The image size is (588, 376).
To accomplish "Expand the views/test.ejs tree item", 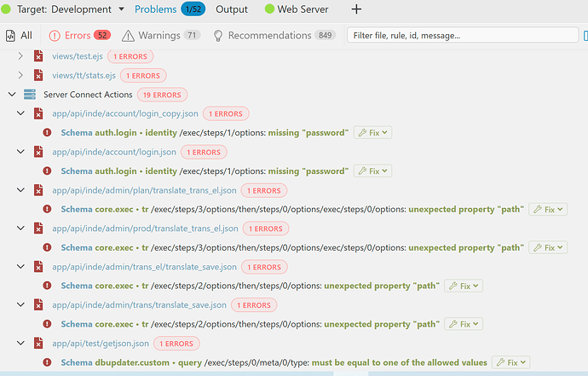I will coord(20,56).
